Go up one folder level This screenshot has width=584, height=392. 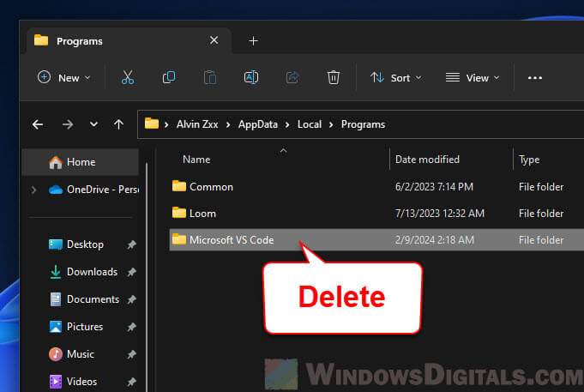point(119,124)
